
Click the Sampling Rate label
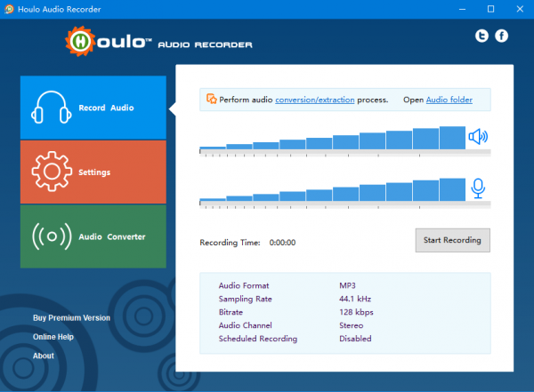pyautogui.click(x=246, y=299)
